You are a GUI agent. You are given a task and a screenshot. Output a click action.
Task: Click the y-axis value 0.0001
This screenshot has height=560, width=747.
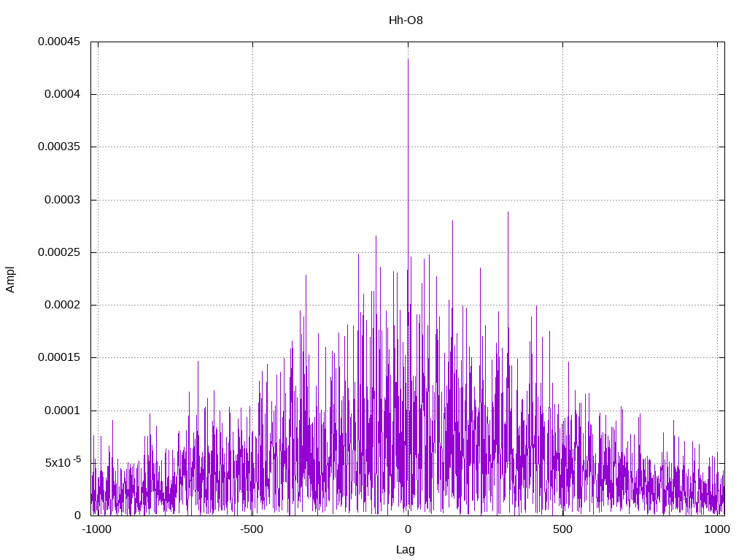(x=63, y=411)
